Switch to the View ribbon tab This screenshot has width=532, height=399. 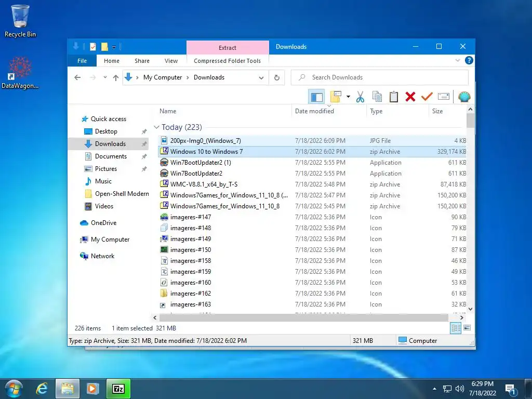171,61
